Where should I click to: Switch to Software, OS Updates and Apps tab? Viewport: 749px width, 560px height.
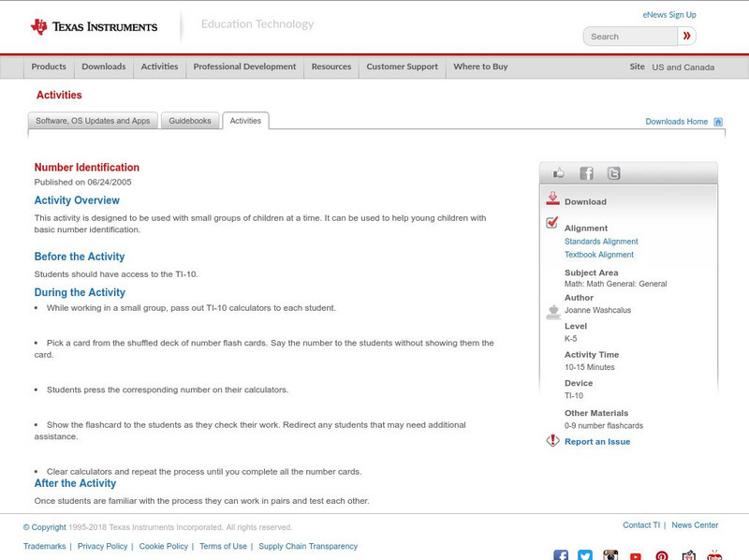[x=93, y=121]
